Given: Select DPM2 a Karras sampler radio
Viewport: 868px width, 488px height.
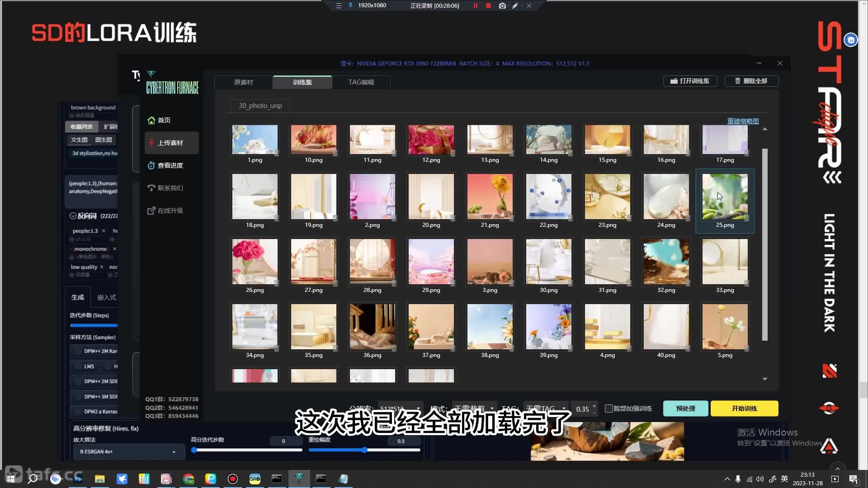Looking at the screenshot, I should click(x=78, y=412).
